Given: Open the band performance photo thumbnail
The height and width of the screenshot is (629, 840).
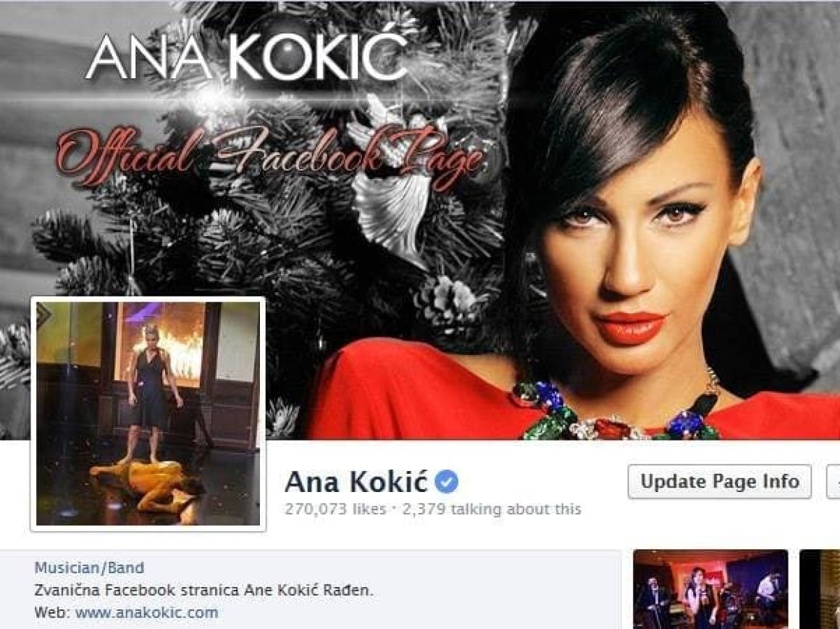Looking at the screenshot, I should [x=710, y=589].
